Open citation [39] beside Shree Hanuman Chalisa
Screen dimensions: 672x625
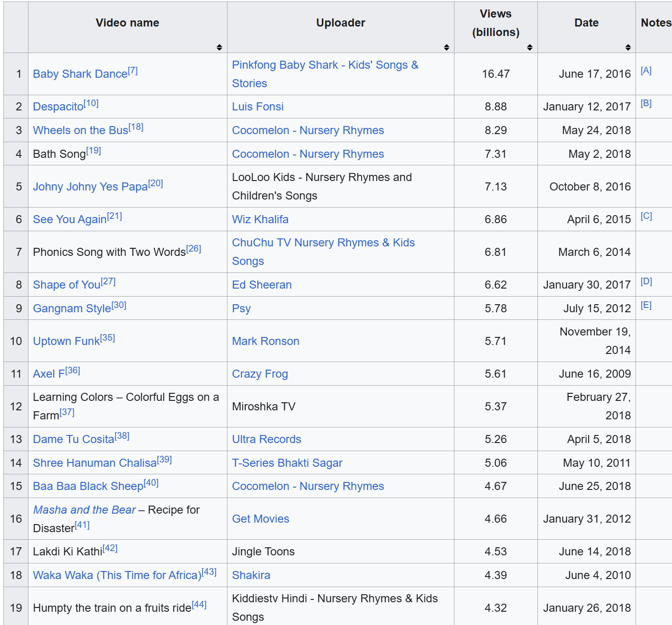164,460
